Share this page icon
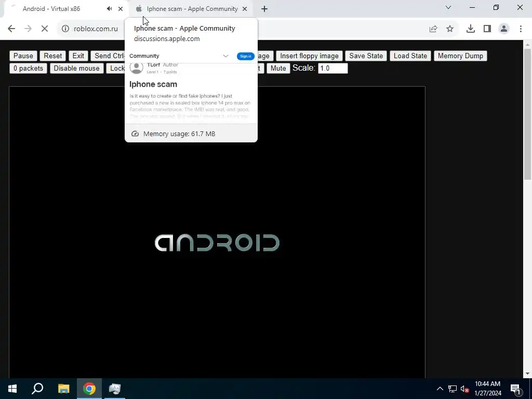Image resolution: width=532 pixels, height=399 pixels. pyautogui.click(x=433, y=29)
